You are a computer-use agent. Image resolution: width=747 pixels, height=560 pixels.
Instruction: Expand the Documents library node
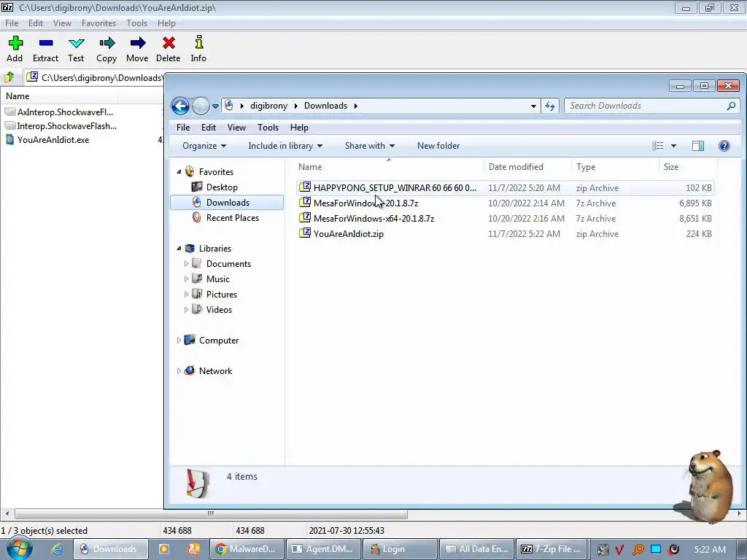[x=186, y=263]
